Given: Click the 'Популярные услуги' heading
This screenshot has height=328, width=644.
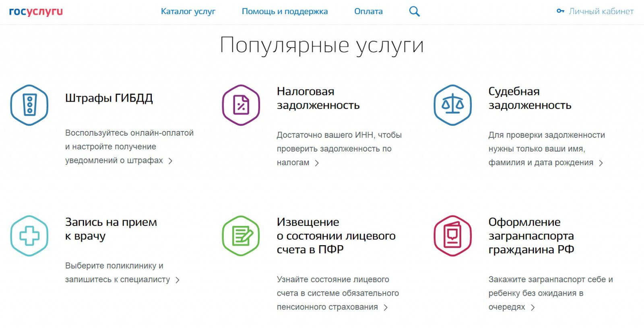Looking at the screenshot, I should (x=322, y=45).
